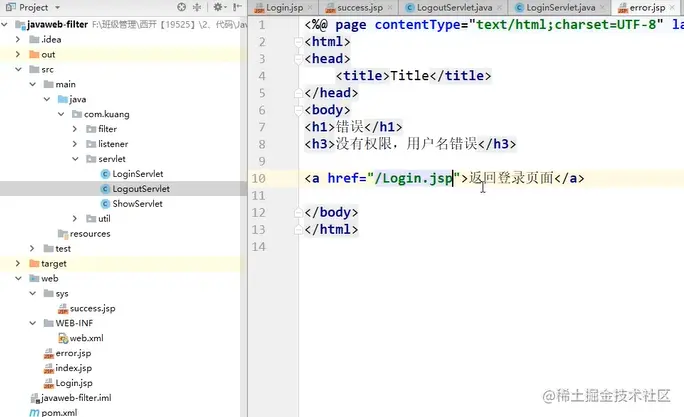Screen dimensions: 684x417
Task: Expand the .idea folder
Action: pos(18,39)
